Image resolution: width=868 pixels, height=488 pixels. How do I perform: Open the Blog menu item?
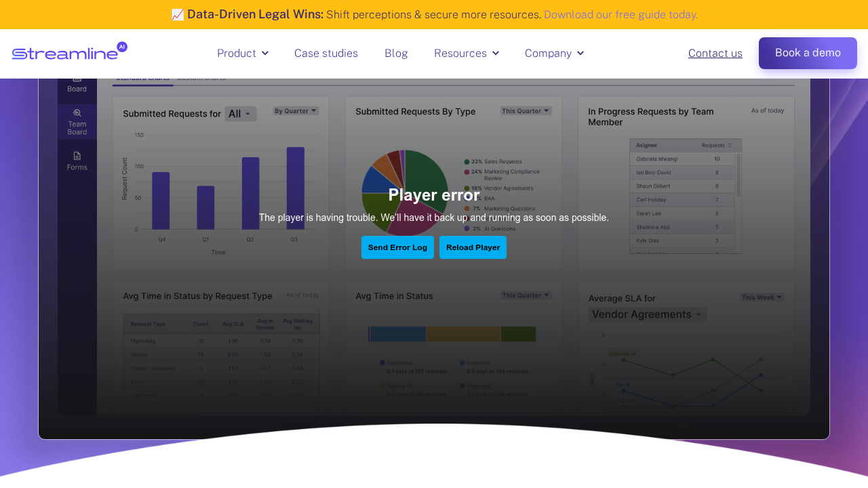(396, 54)
